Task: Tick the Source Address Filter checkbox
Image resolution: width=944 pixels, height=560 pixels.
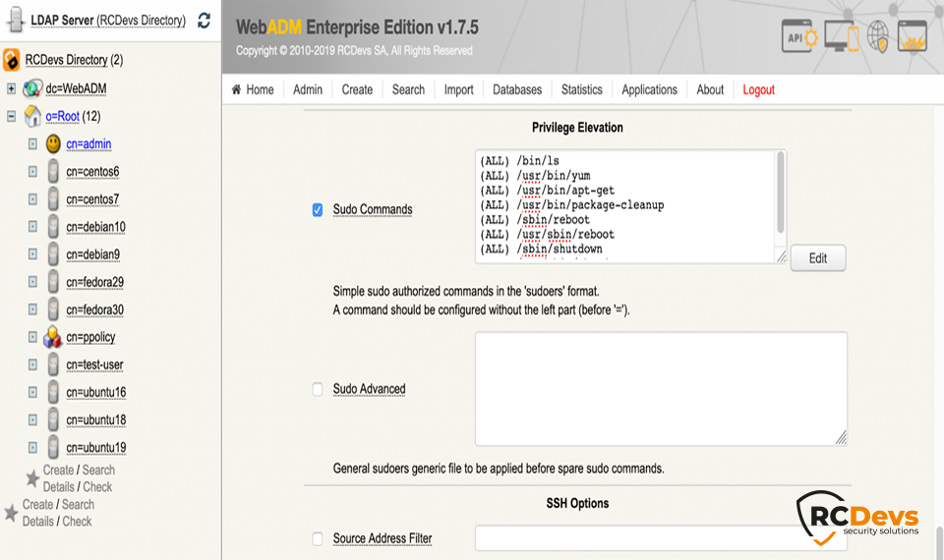Action: (x=318, y=538)
